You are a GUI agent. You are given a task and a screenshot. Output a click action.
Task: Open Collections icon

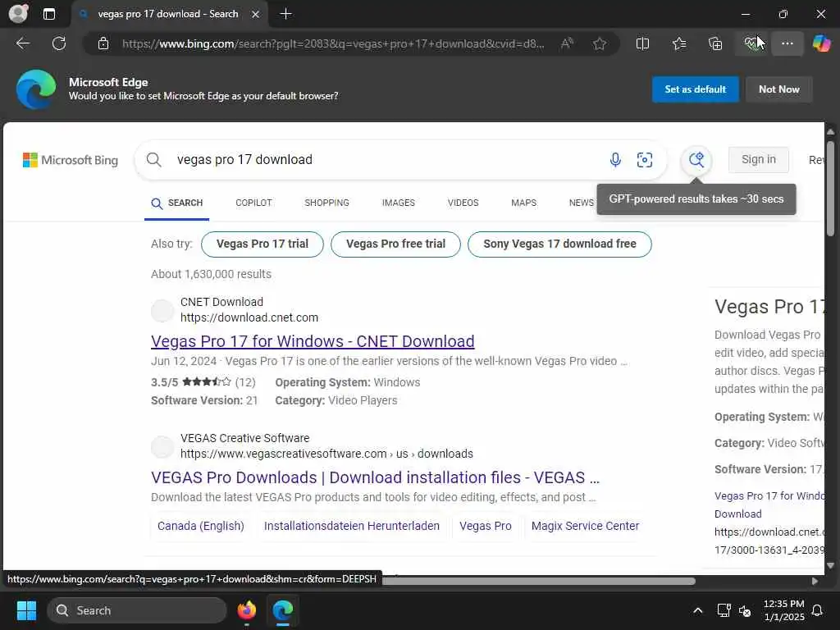coord(715,43)
